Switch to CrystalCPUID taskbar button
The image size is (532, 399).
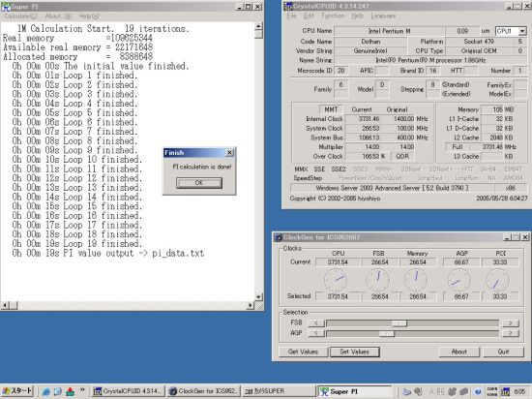point(129,391)
